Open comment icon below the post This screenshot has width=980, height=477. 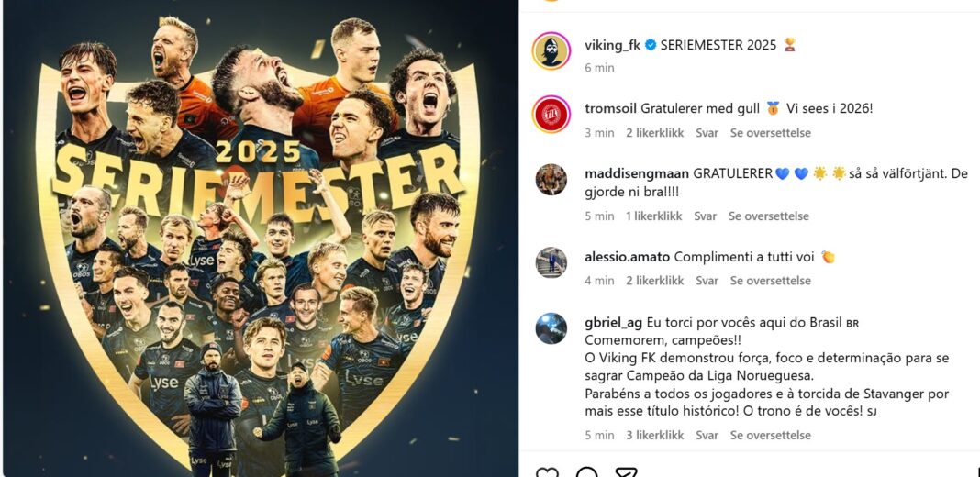(x=586, y=473)
